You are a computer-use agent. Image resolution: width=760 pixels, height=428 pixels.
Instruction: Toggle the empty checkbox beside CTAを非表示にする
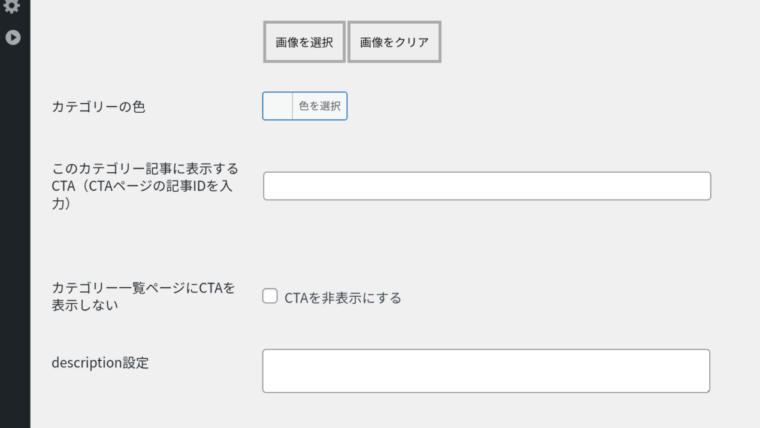tap(270, 296)
